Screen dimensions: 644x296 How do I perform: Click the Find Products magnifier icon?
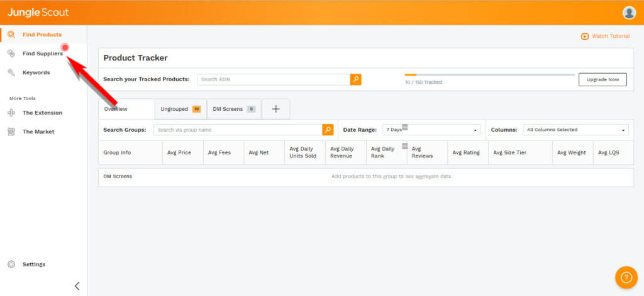(11, 35)
